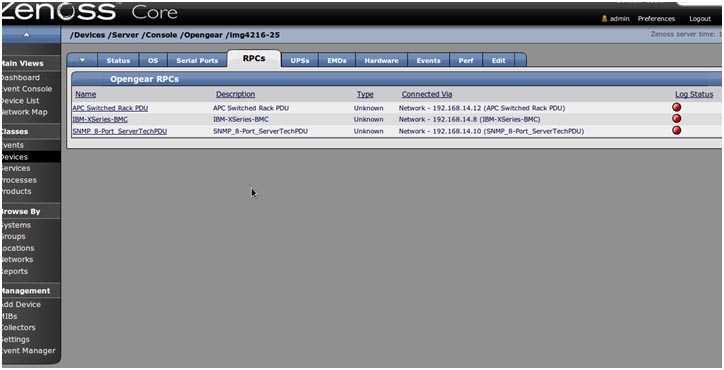Viewport: 724px width, 370px height.
Task: Open Dashboard in the sidebar
Action: pyautogui.click(x=20, y=78)
